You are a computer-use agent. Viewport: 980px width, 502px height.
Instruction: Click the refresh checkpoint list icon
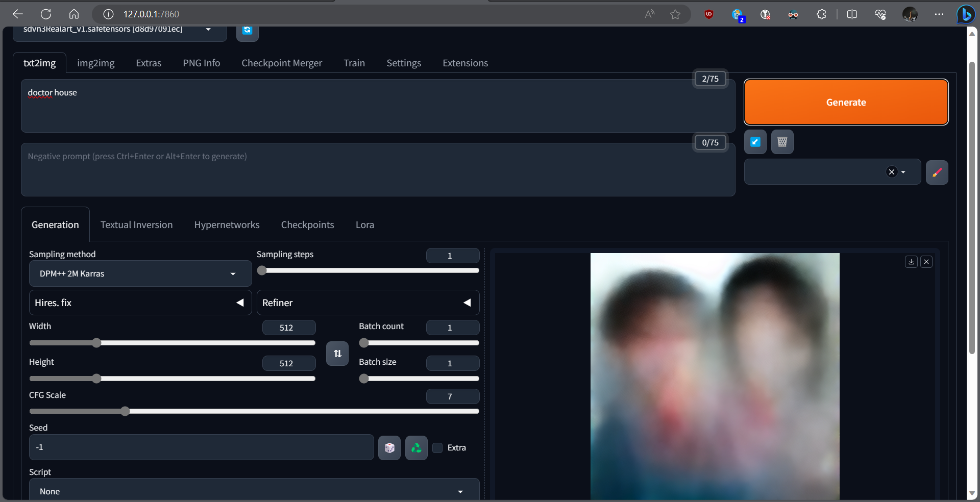247,31
